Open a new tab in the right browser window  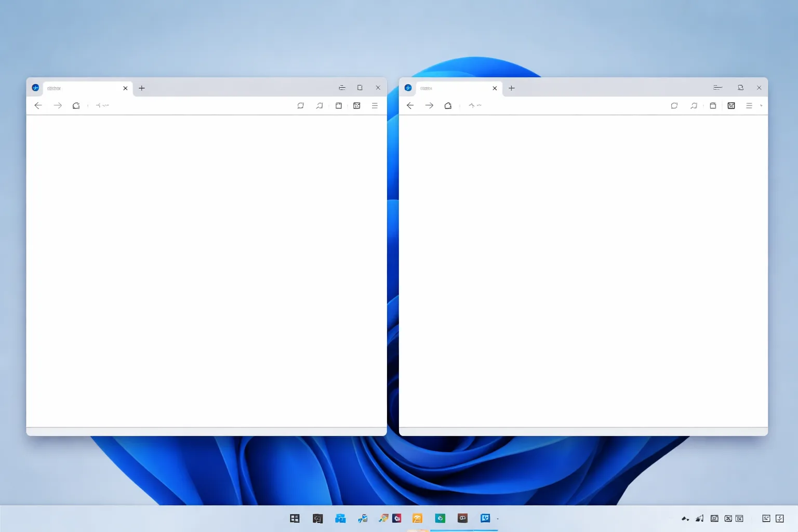[x=512, y=88]
